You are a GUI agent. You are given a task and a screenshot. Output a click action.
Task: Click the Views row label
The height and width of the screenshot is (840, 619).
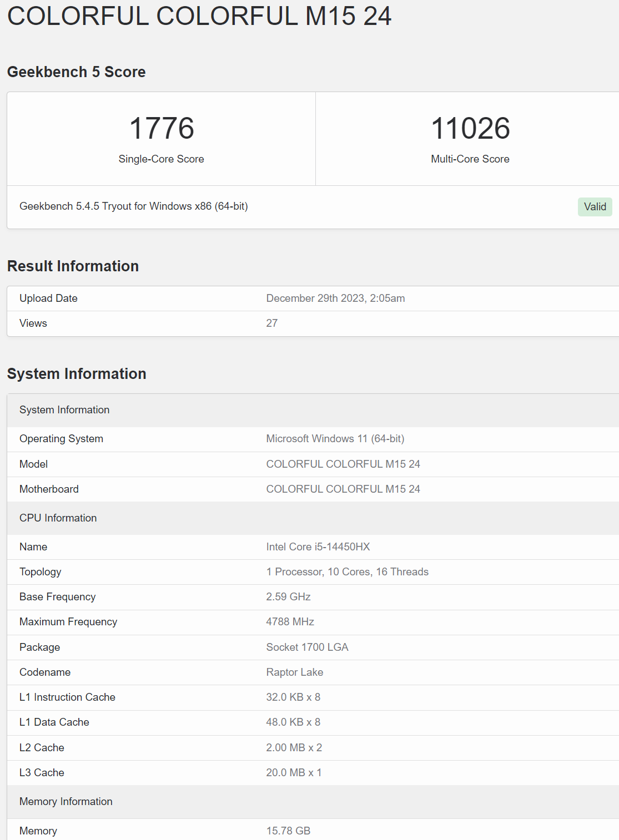pyautogui.click(x=33, y=323)
